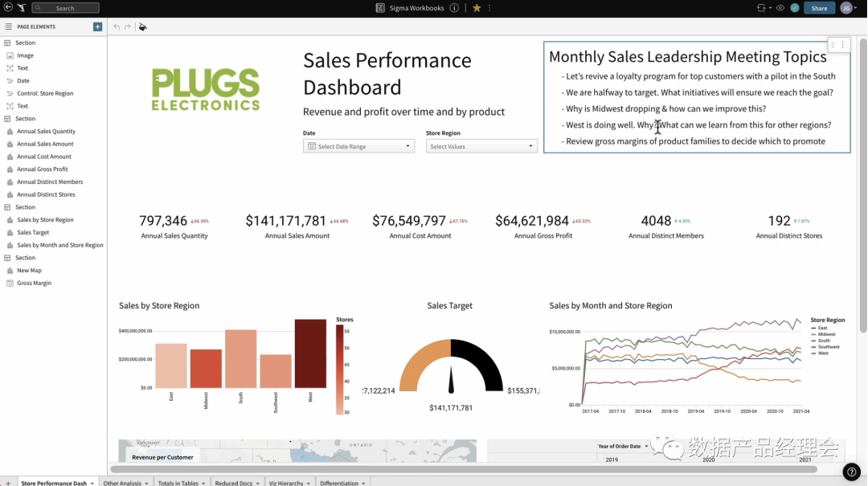Toggle the eye preview mode icon
868x486 pixels.
click(780, 8)
